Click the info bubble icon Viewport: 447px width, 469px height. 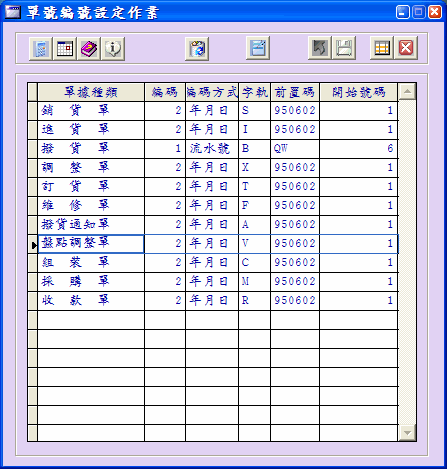(x=113, y=49)
